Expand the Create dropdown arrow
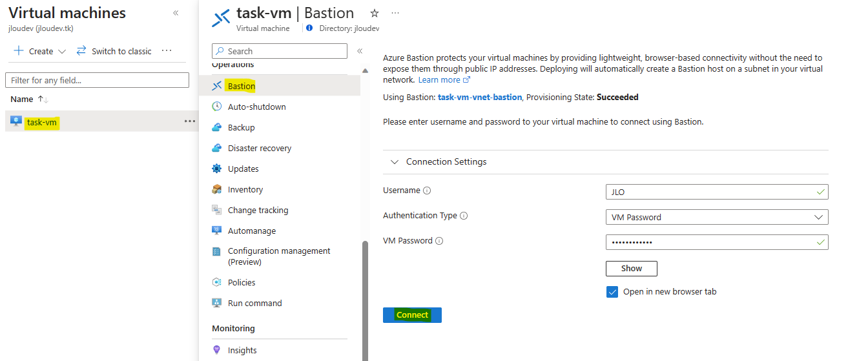The height and width of the screenshot is (361, 868). (x=62, y=51)
